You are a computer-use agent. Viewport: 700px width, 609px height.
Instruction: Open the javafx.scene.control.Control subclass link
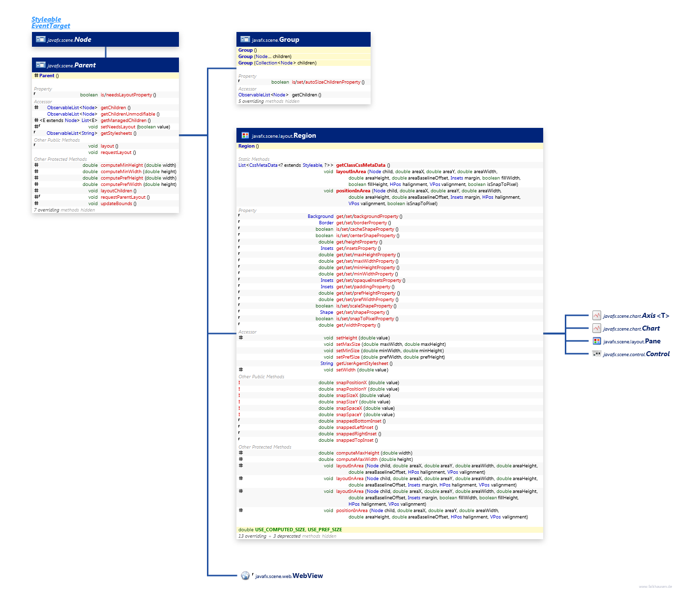coord(636,354)
